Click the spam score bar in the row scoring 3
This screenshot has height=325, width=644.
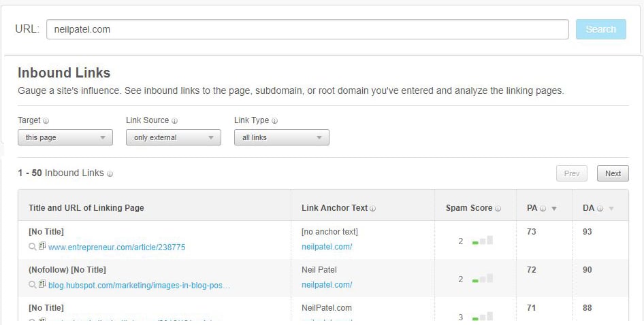[x=483, y=316]
